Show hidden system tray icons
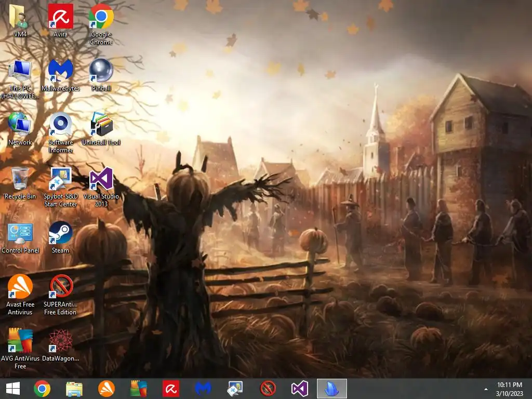532x399 pixels. pyautogui.click(x=486, y=389)
